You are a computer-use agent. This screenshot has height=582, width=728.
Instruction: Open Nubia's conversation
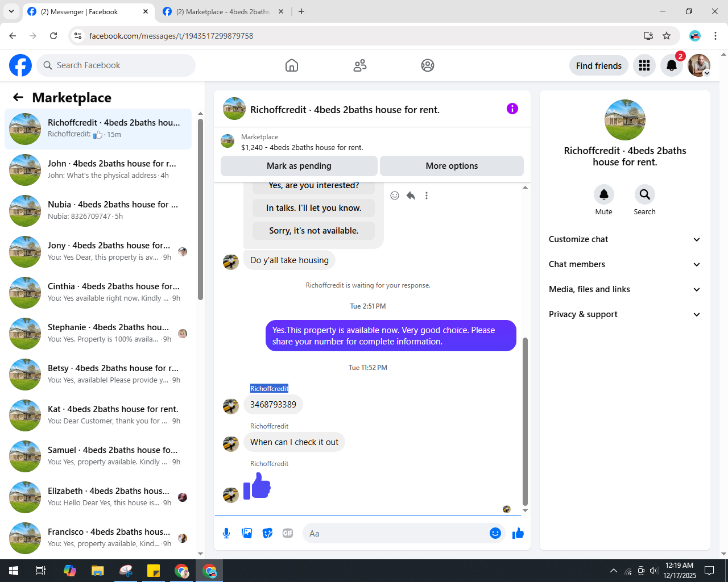[x=98, y=211]
